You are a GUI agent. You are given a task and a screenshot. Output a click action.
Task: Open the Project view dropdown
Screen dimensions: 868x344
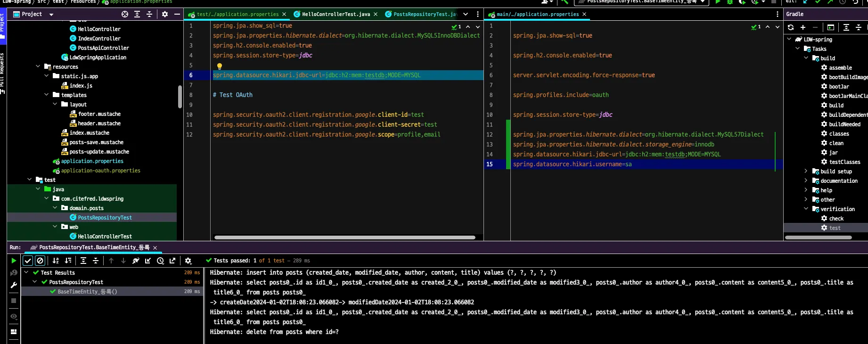click(51, 14)
